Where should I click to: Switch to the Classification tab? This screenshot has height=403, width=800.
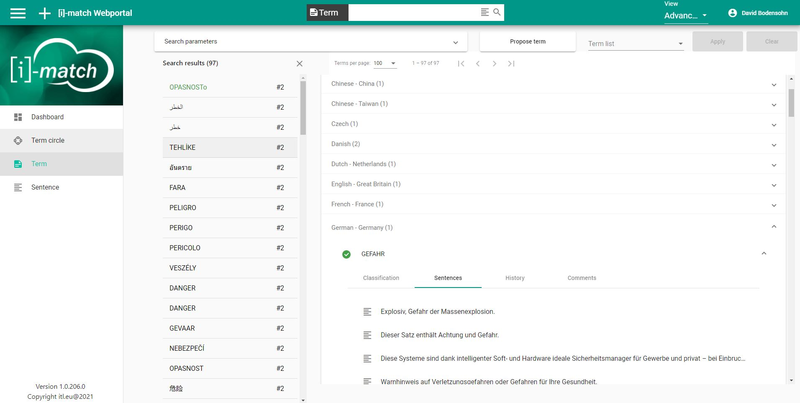point(381,278)
